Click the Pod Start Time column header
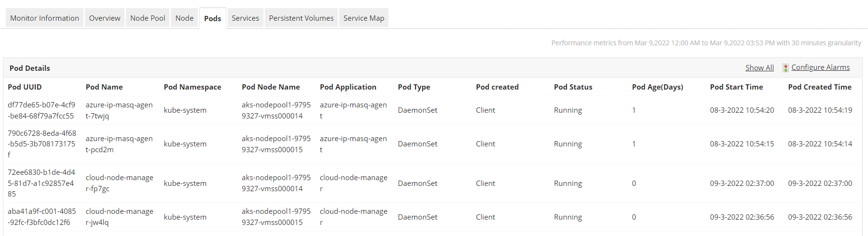 coord(736,87)
